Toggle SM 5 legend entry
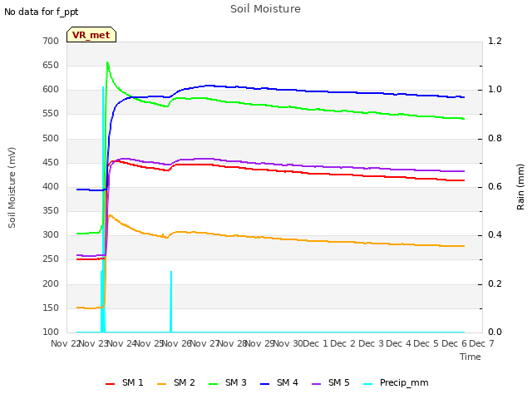Viewport: 532px width, 399px height. pyautogui.click(x=331, y=382)
